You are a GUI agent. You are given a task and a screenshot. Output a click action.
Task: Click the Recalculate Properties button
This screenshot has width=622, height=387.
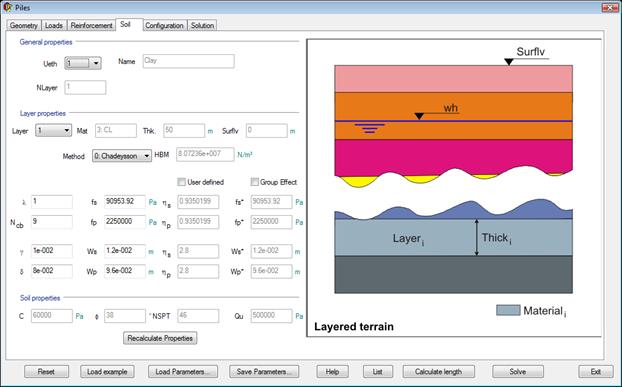[x=160, y=338]
